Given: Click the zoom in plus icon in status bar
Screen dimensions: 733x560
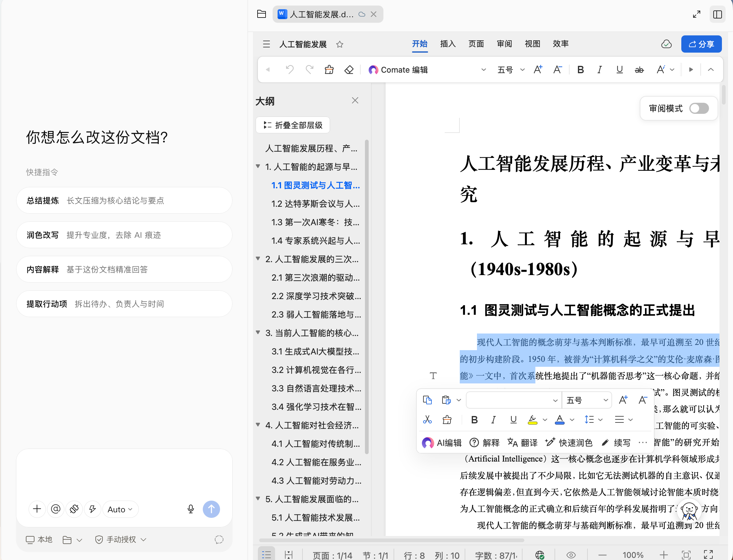Looking at the screenshot, I should (664, 555).
